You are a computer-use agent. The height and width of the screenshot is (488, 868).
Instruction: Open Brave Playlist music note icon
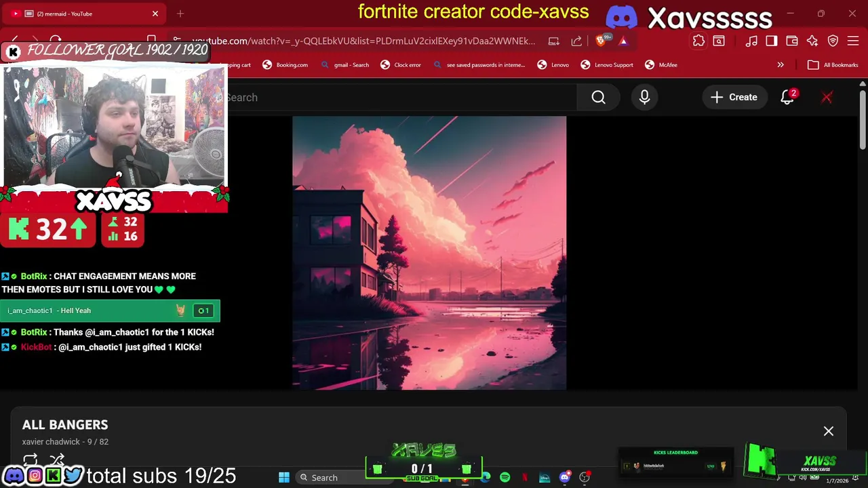coord(751,41)
